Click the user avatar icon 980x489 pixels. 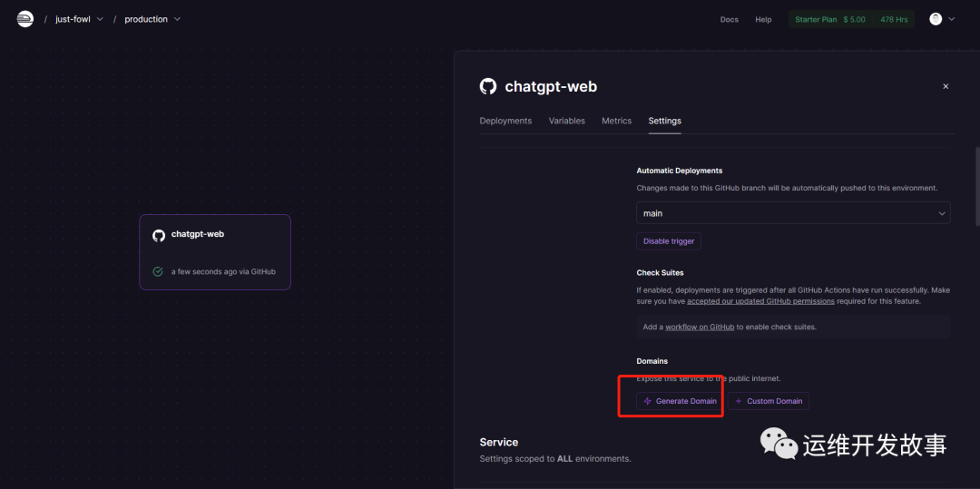point(936,19)
